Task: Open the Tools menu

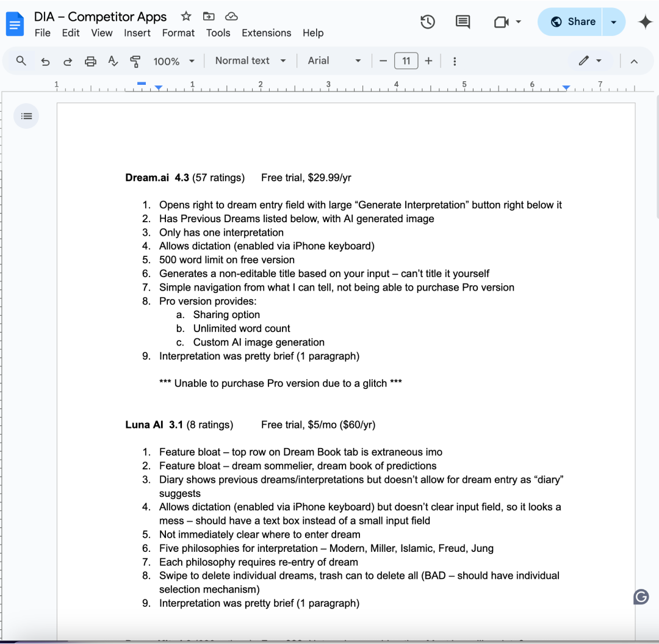Action: click(218, 33)
